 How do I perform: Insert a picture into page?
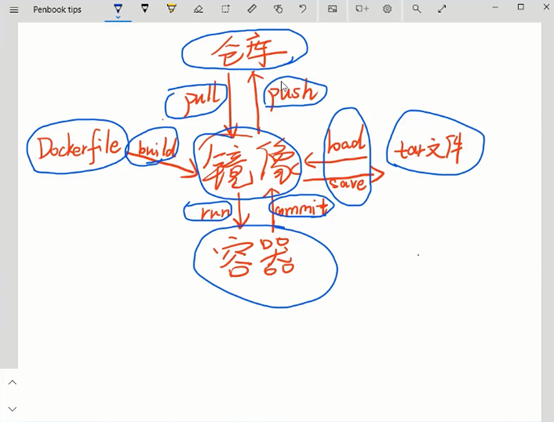click(x=332, y=9)
